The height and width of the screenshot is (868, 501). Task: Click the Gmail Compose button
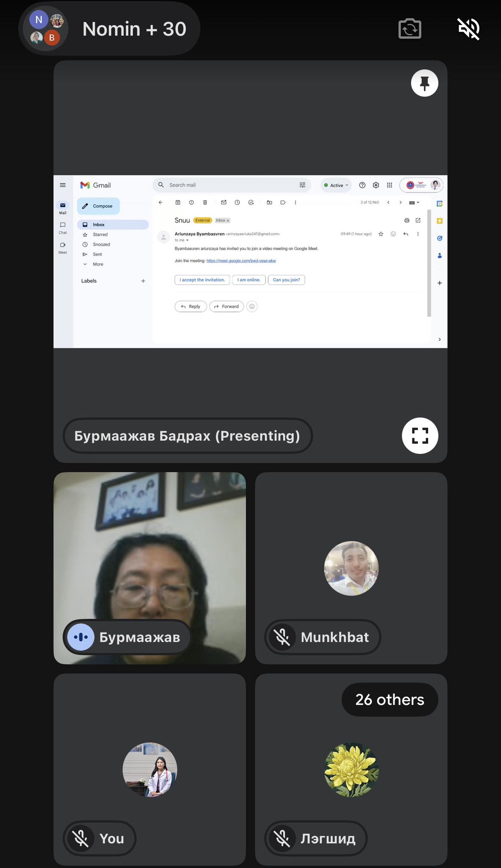98,206
